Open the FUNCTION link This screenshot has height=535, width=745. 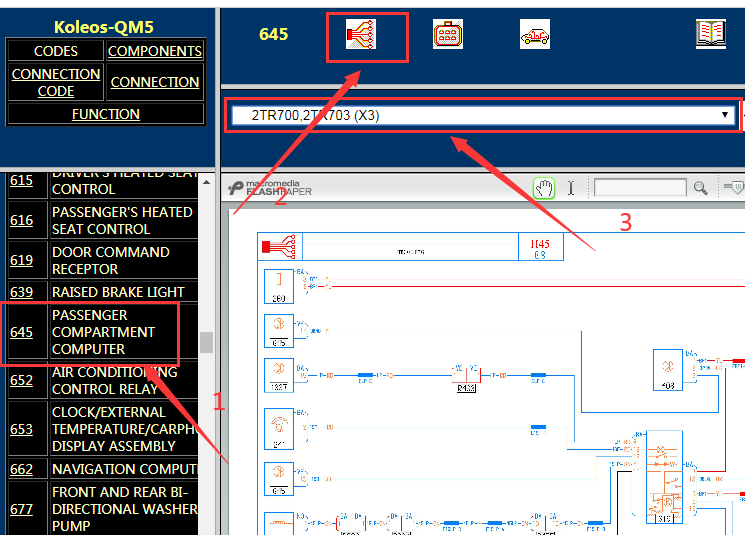tap(105, 114)
